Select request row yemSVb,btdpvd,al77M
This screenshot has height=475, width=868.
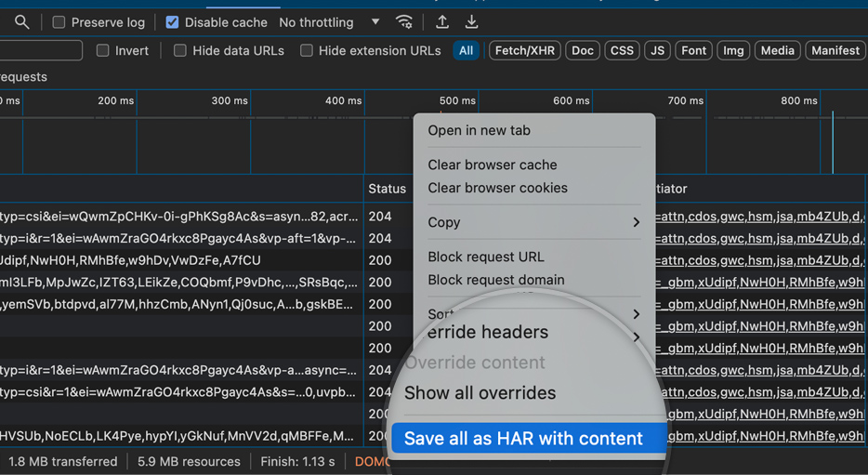(176, 304)
